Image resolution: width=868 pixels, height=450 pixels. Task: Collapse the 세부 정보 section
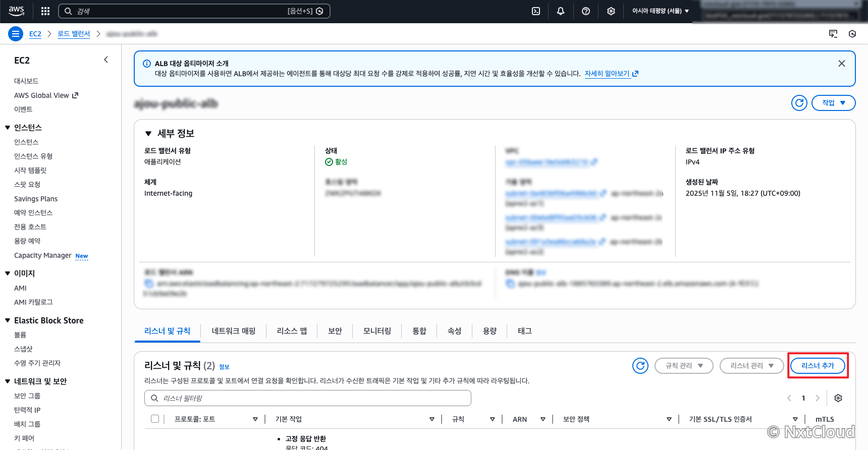point(148,134)
